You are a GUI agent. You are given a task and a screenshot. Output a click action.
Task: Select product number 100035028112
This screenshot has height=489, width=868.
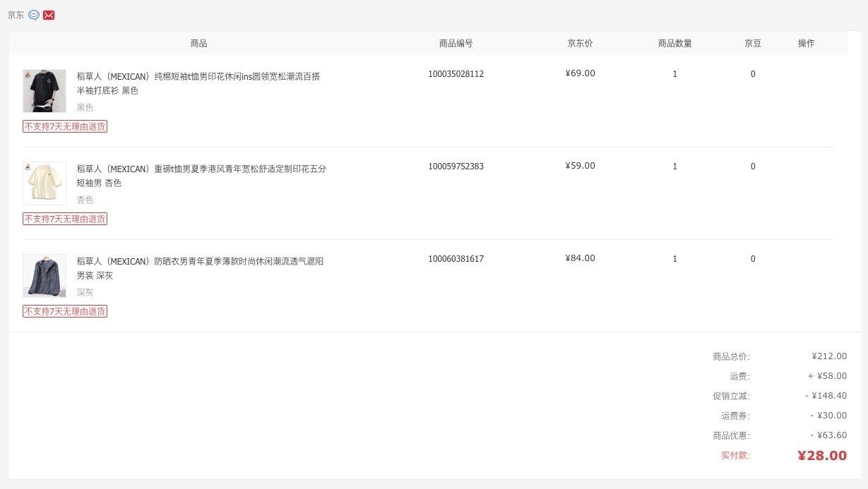(x=456, y=74)
